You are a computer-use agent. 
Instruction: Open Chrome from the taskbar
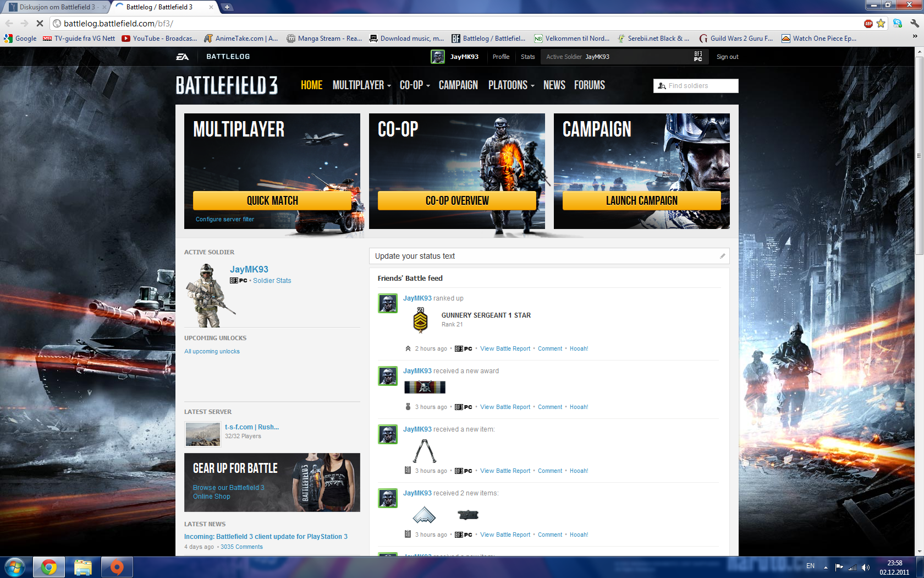pos(49,567)
